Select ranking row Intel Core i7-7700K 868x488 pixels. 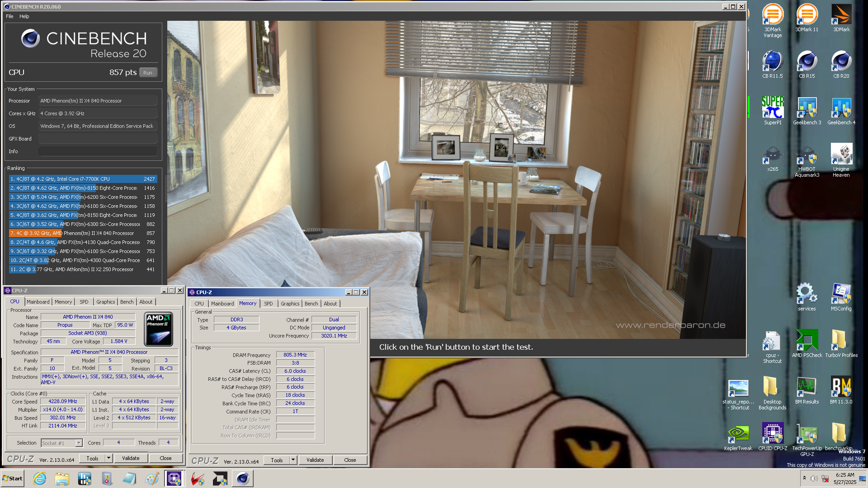pos(83,179)
